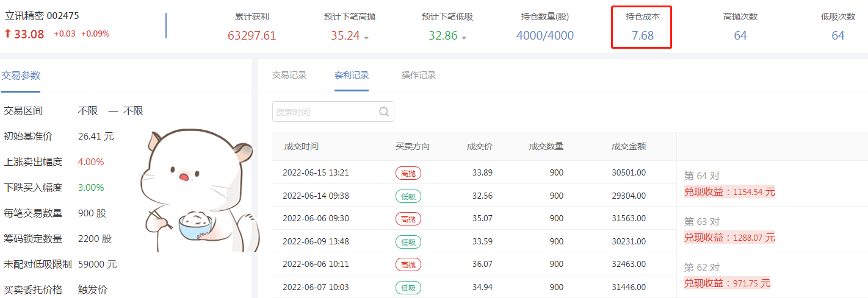Image resolution: width=868 pixels, height=298 pixels.
Task: Click the 低吸次数 value 64
Action: point(838,35)
